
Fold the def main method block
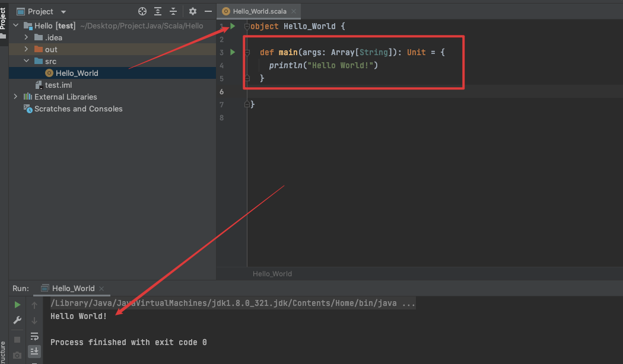tap(247, 52)
